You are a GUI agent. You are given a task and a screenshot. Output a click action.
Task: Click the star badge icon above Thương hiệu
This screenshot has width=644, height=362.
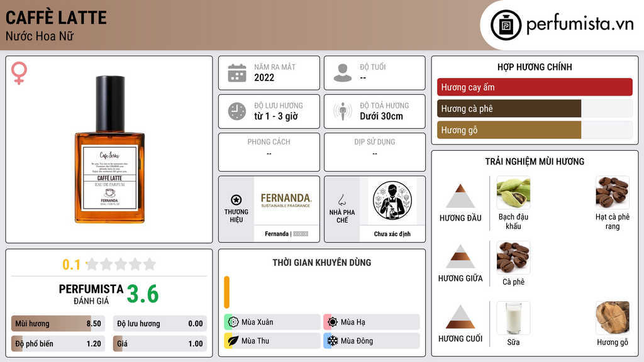click(x=236, y=200)
